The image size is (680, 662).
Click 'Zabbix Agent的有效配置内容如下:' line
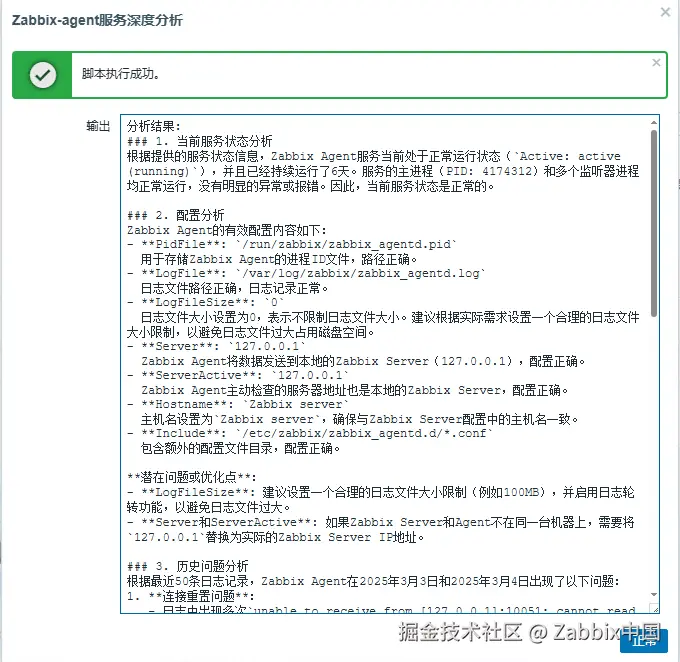226,229
